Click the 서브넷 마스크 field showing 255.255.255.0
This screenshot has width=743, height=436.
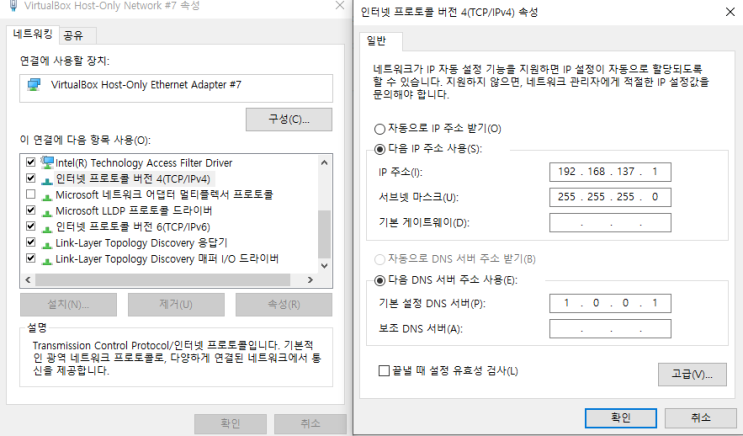(610, 197)
